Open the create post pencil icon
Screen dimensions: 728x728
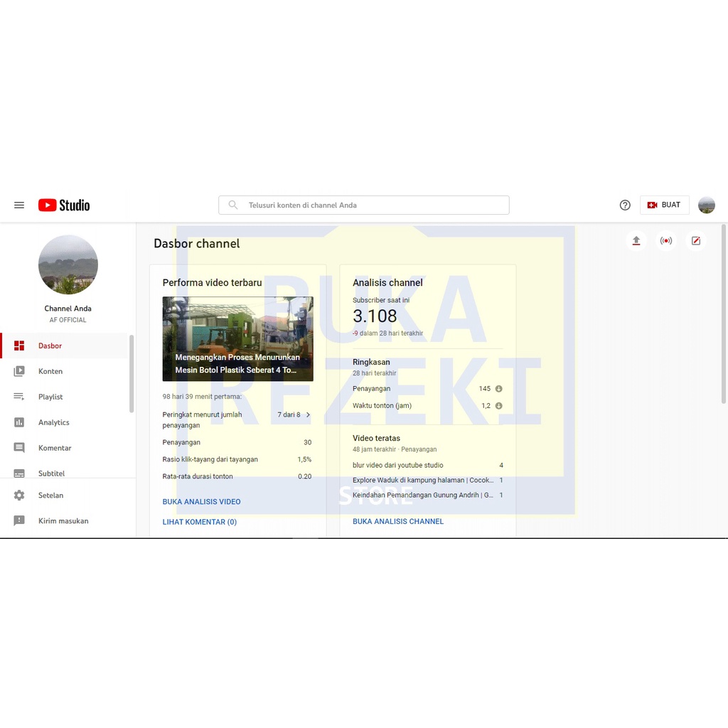click(696, 241)
